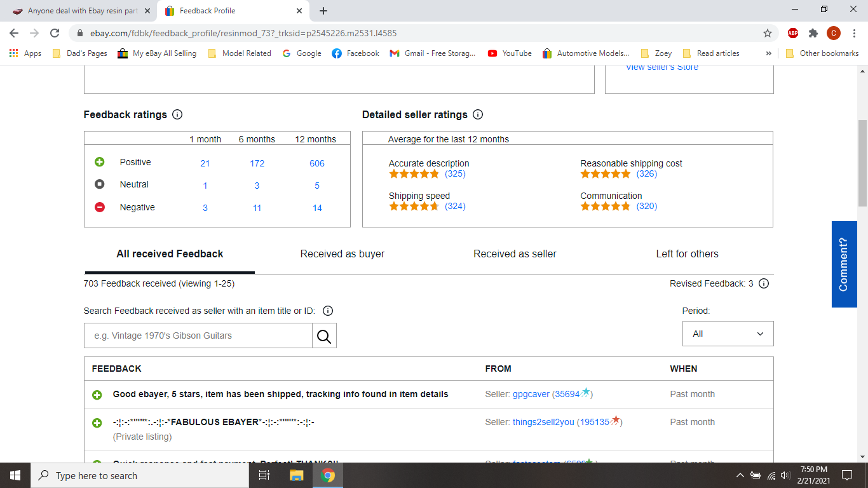Screen dimensions: 868x488
Task: Open the Windows notification center icon
Action: [x=847, y=475]
